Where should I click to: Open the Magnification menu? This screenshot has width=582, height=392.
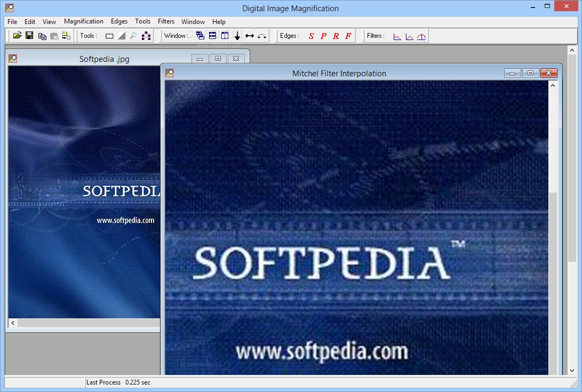click(83, 21)
